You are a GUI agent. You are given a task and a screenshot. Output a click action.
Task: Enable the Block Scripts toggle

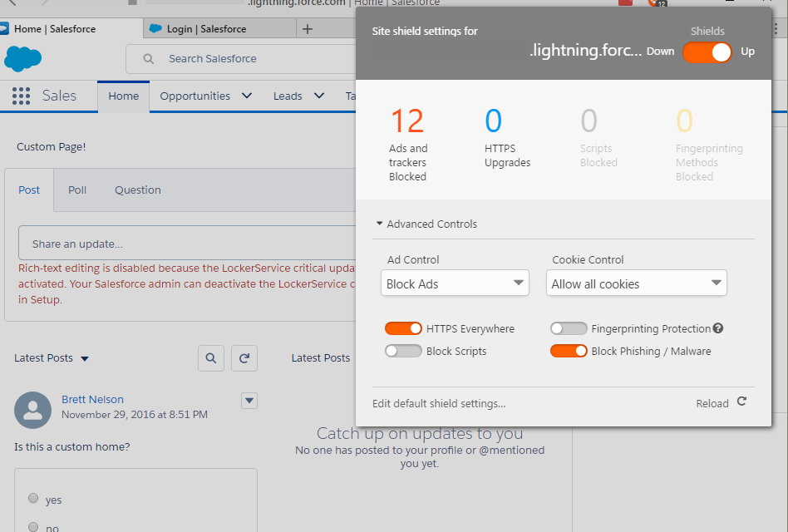click(x=403, y=351)
